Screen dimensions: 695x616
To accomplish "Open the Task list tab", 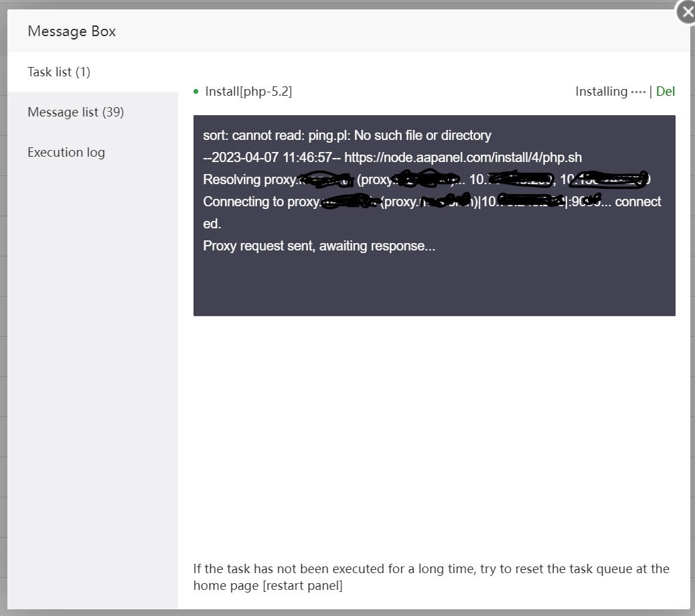I will coord(59,72).
